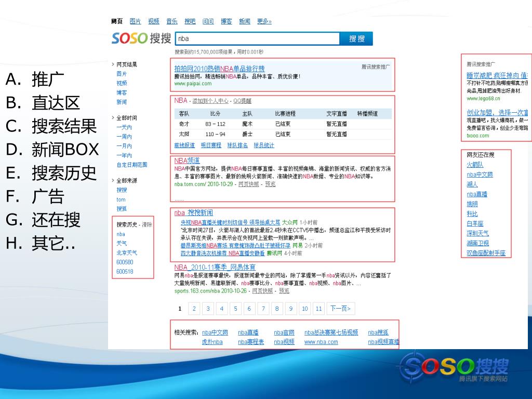Open 自定日期范围 date filter
532x399 pixels.
point(132,165)
